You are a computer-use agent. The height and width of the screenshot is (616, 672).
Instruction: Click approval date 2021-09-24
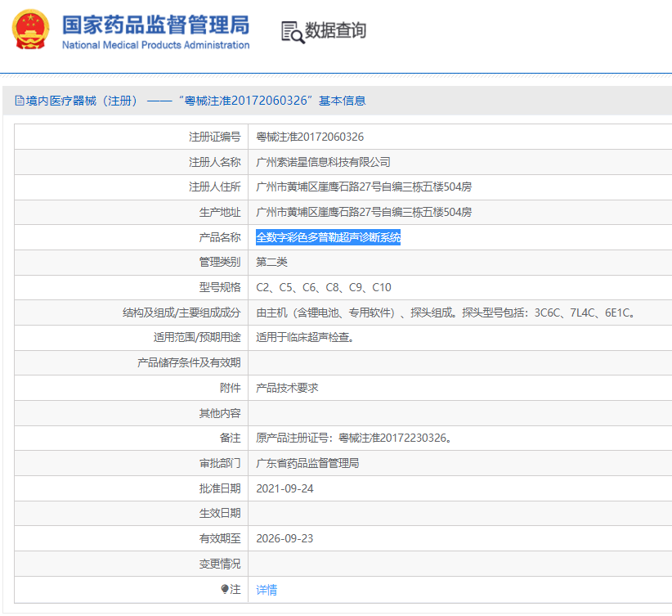[x=284, y=488]
